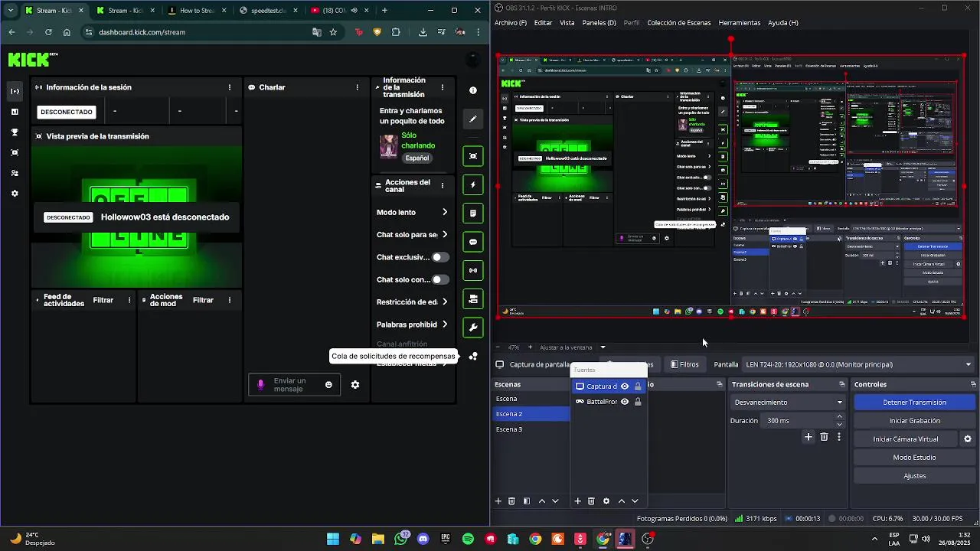The width and height of the screenshot is (980, 551).
Task: Open Desvanecimiento transition dropdown
Action: pos(788,403)
